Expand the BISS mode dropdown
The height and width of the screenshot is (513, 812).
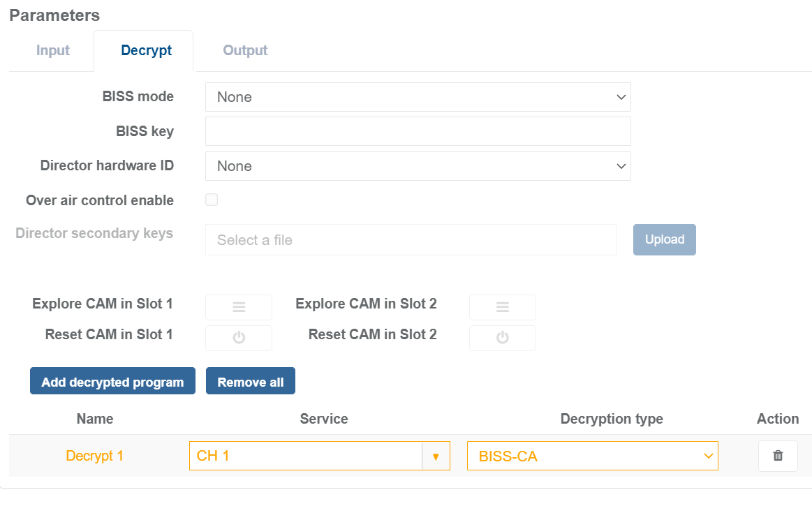[x=418, y=97]
